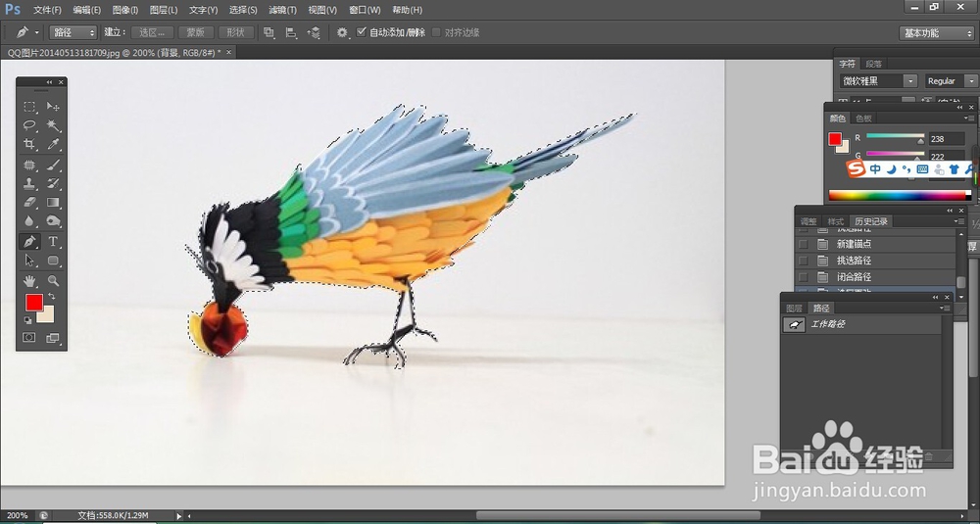Select the Sponge tool icon

(53, 221)
